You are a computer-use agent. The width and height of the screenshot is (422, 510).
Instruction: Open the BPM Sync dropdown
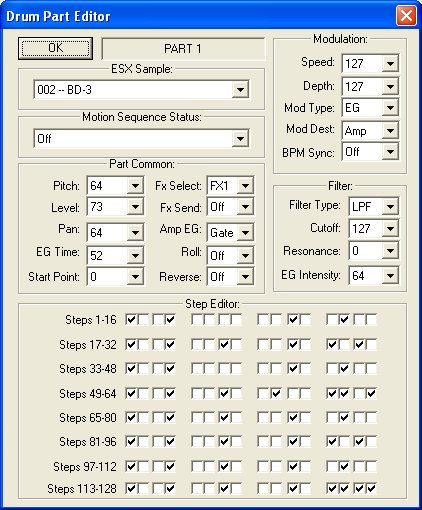(x=390, y=152)
